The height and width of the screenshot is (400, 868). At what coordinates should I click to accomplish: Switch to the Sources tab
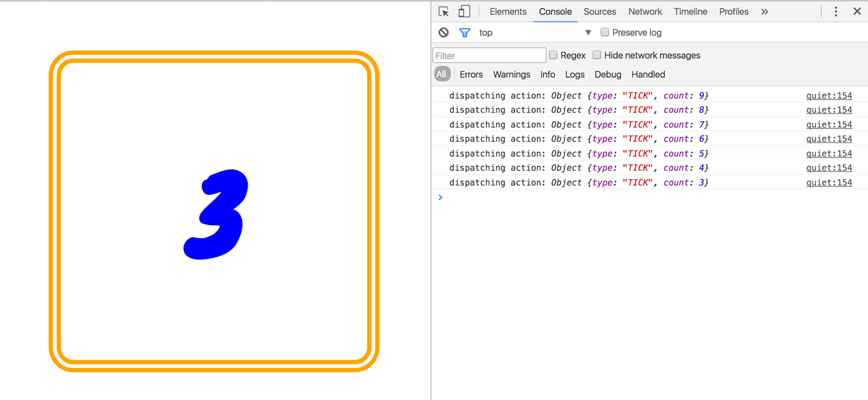(x=599, y=11)
